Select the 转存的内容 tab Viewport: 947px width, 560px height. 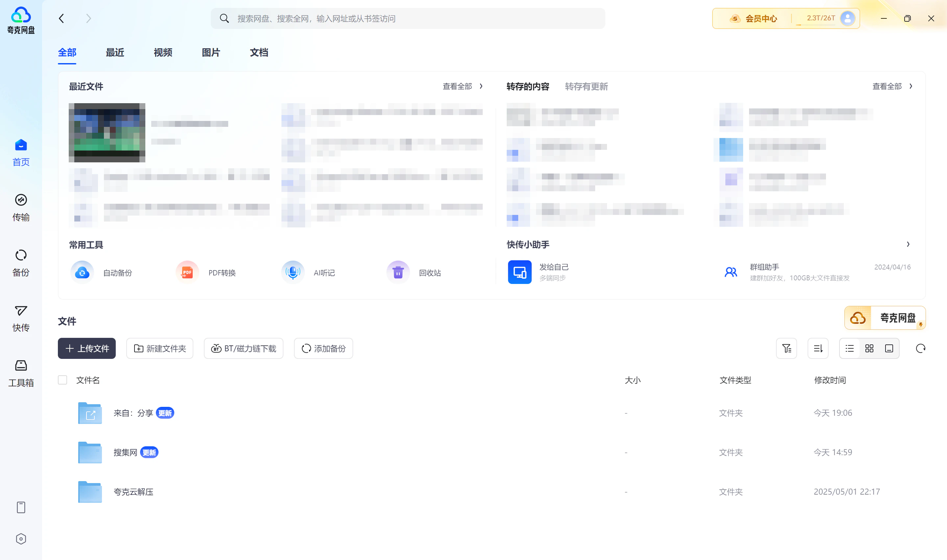pos(528,86)
